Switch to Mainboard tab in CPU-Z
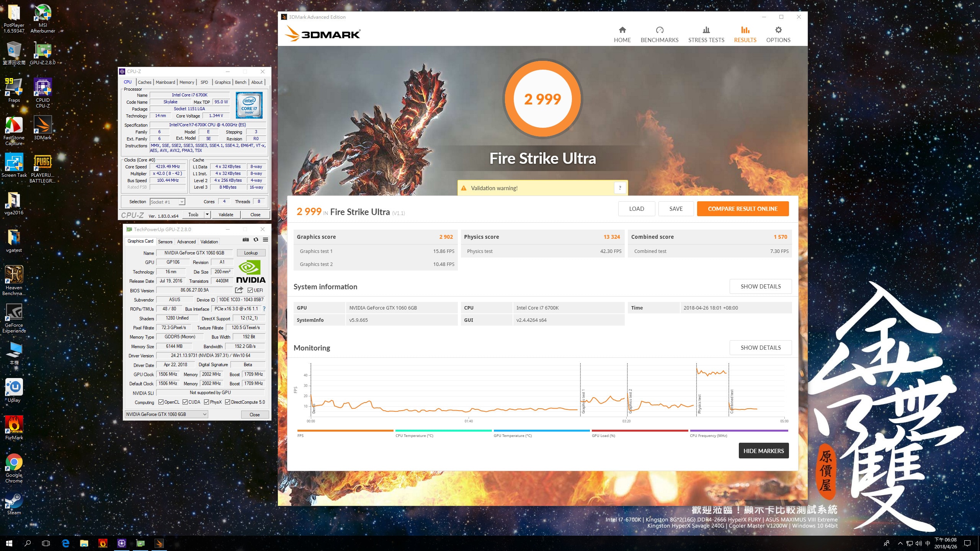 pos(165,82)
